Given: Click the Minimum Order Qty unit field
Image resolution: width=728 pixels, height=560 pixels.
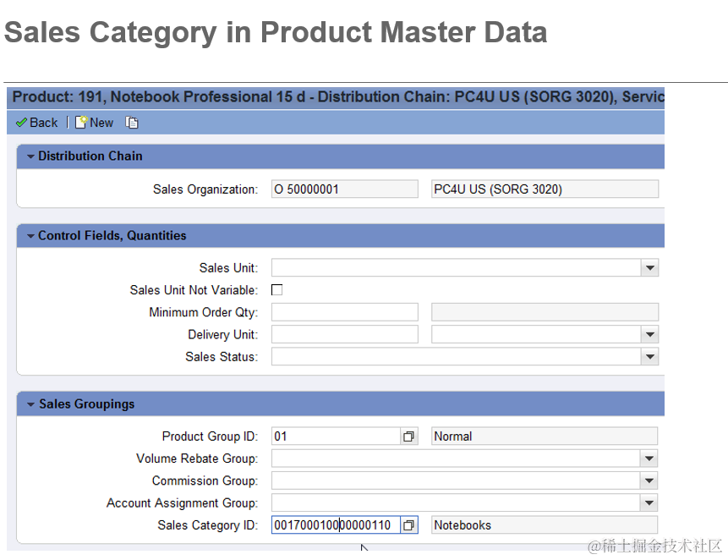Looking at the screenshot, I should (x=545, y=312).
